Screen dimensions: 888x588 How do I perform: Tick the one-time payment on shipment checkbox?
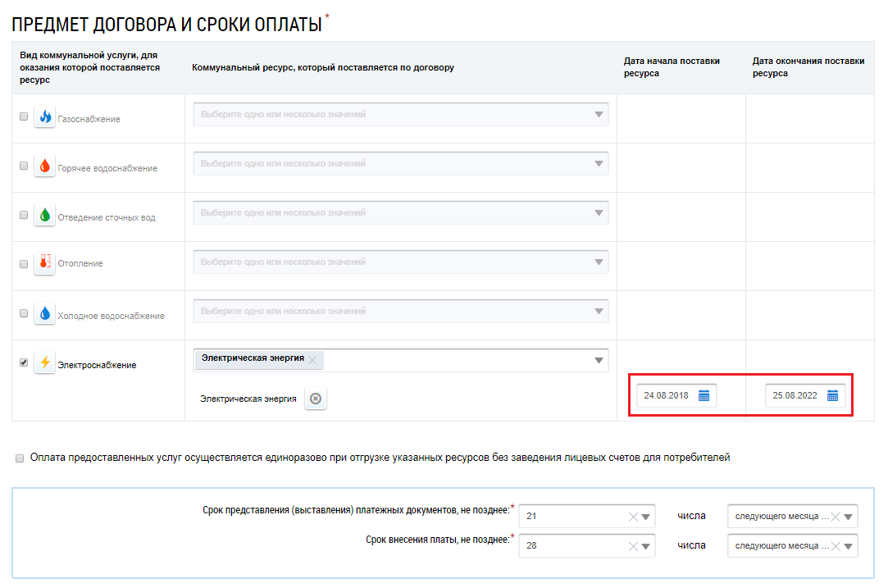tap(20, 458)
